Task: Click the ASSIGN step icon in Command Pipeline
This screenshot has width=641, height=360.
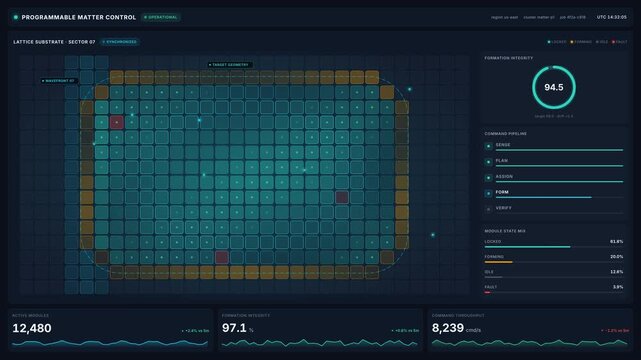Action: (488, 178)
